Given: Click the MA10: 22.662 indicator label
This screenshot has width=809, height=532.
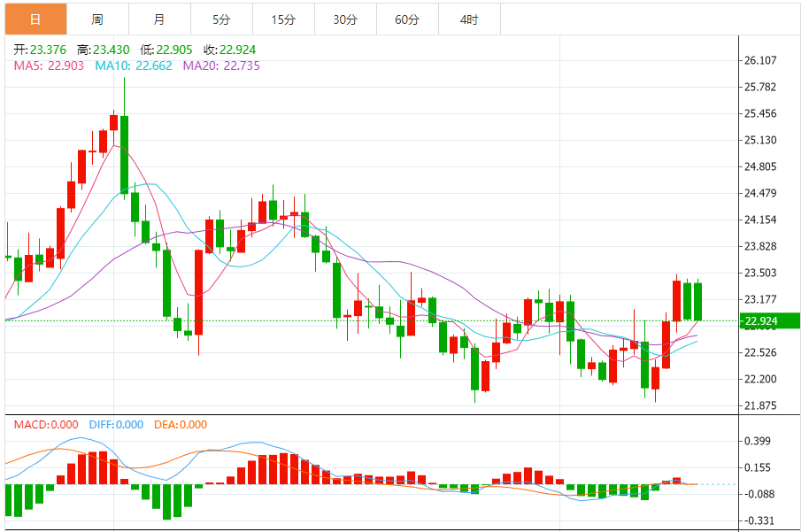Looking at the screenshot, I should pos(134,66).
